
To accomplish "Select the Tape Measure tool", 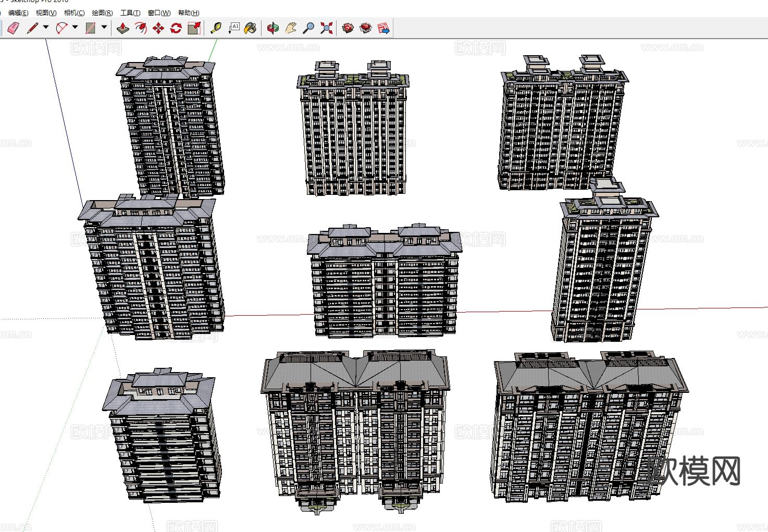I will pyautogui.click(x=216, y=28).
